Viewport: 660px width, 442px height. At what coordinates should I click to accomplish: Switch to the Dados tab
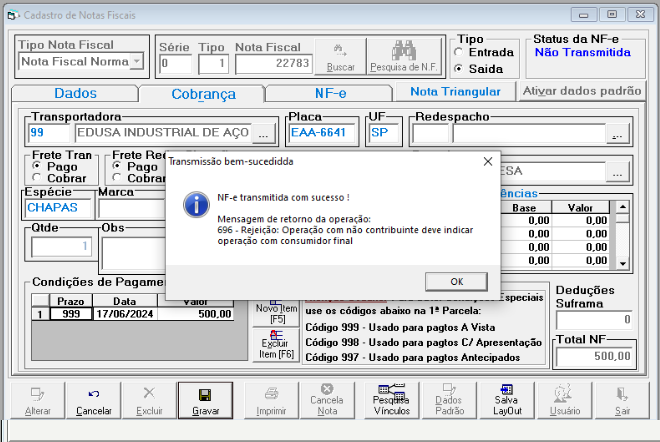(75, 93)
